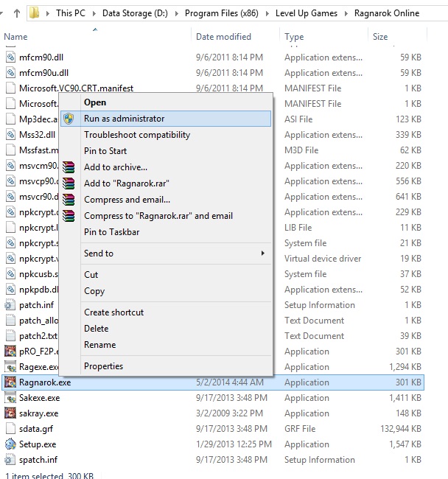Navigate to Data Storage (D:) breadcrumb
The width and height of the screenshot is (448, 479).
coord(135,13)
